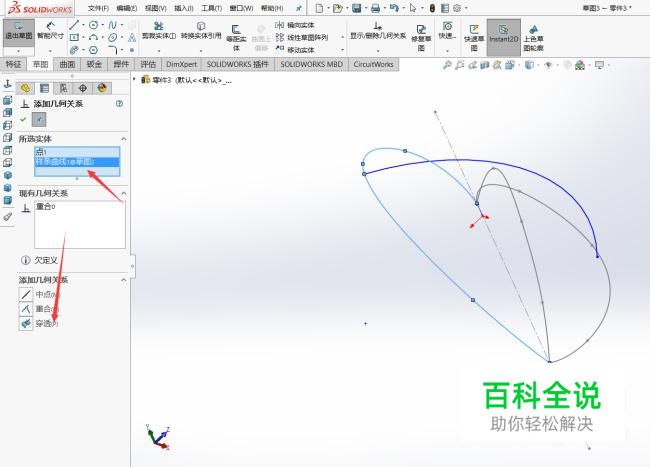
Task: Open the Line tool dropdown arrow
Action: 83,25
